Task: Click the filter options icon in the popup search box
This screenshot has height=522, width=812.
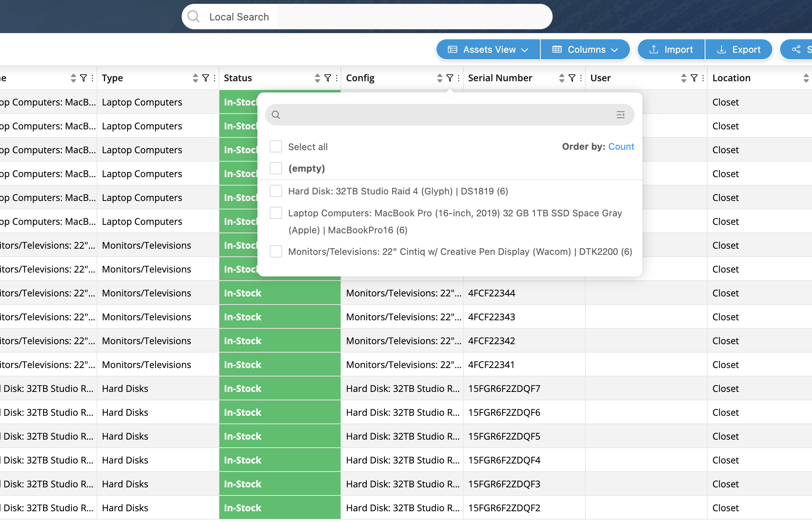Action: 620,115
